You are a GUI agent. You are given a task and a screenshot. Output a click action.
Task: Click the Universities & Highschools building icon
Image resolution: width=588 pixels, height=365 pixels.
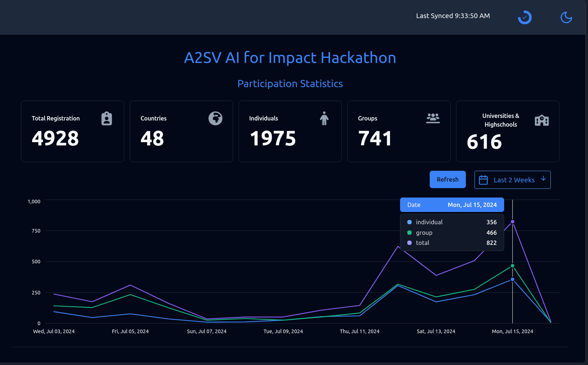pyautogui.click(x=542, y=120)
